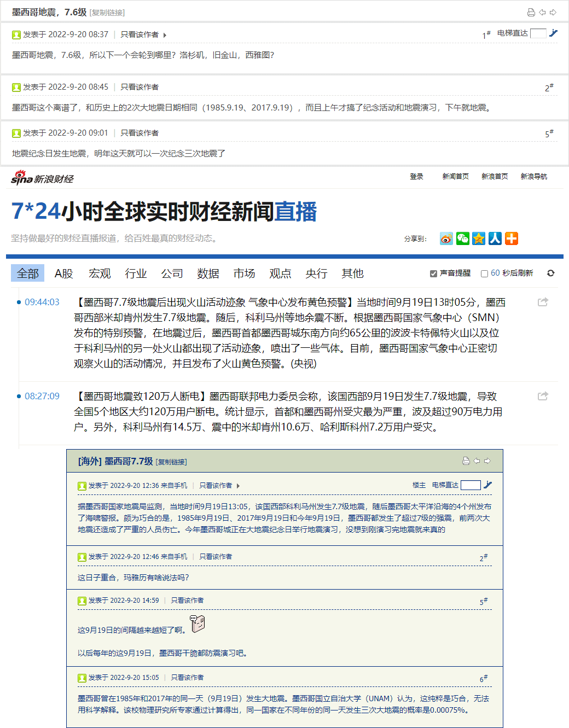Click 复制链接 beside 墨西哥7.7级 title
The width and height of the screenshot is (569, 728).
coord(171,462)
